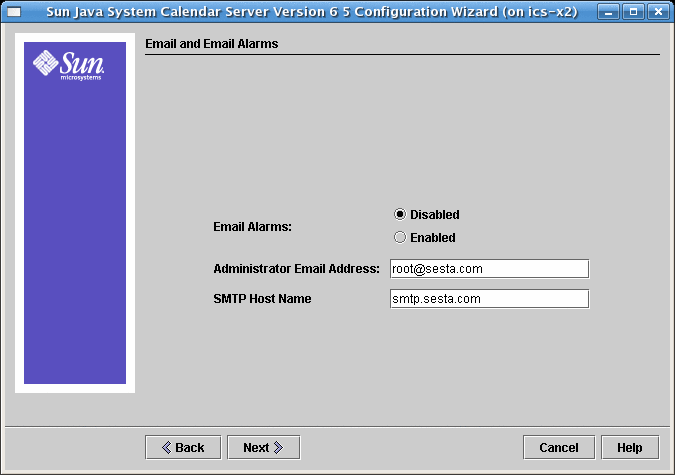Viewport: 675px width, 475px height.
Task: Click the wizard title bar text
Action: pyautogui.click(x=312, y=12)
